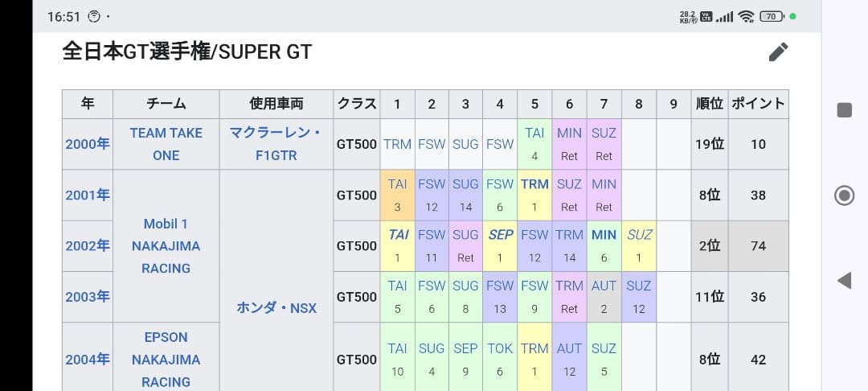Tap the 全日本GT選手権/SUPER GT section heading
868x391 pixels.
tap(187, 52)
